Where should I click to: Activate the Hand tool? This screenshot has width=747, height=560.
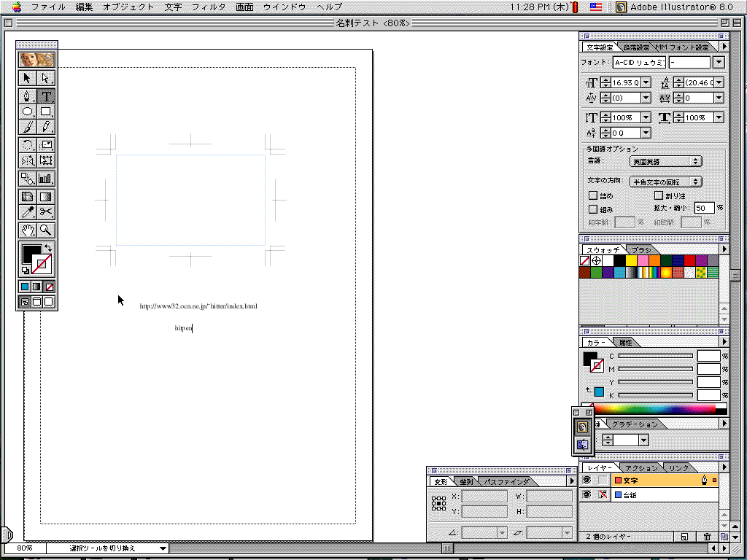[x=27, y=230]
